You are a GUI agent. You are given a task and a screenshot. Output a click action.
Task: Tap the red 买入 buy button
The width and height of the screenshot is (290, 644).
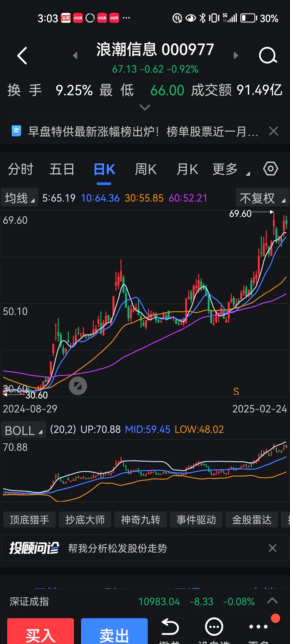coord(41,632)
